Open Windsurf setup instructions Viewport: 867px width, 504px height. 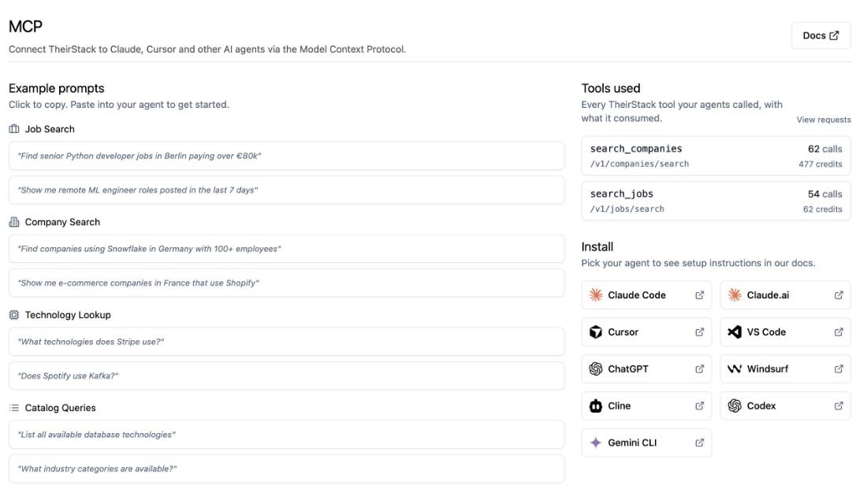785,369
